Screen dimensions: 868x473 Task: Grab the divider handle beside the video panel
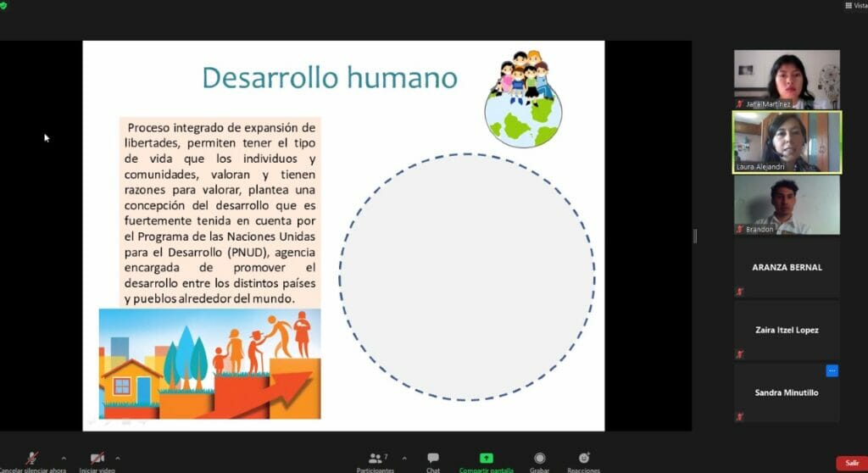pyautogui.click(x=695, y=236)
